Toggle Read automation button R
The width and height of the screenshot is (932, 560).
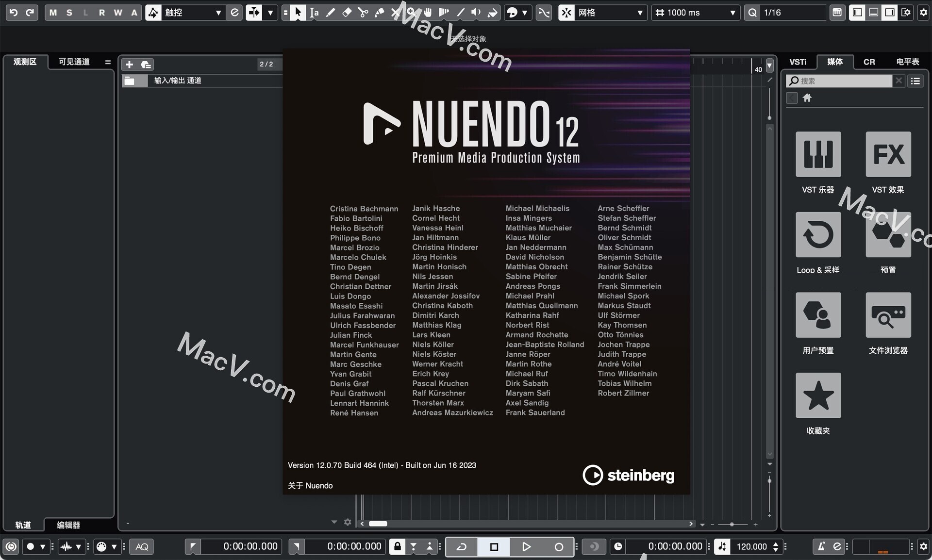point(102,13)
